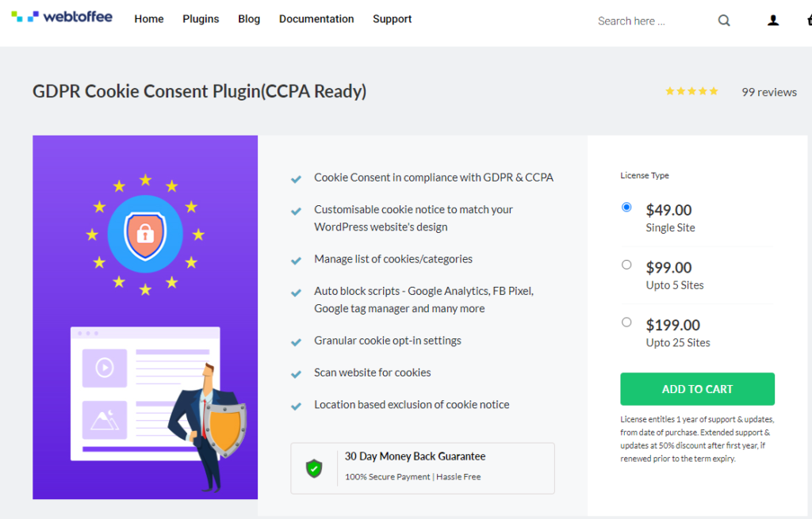The image size is (812, 519).
Task: Click the five-star rating icons
Action: tap(691, 92)
